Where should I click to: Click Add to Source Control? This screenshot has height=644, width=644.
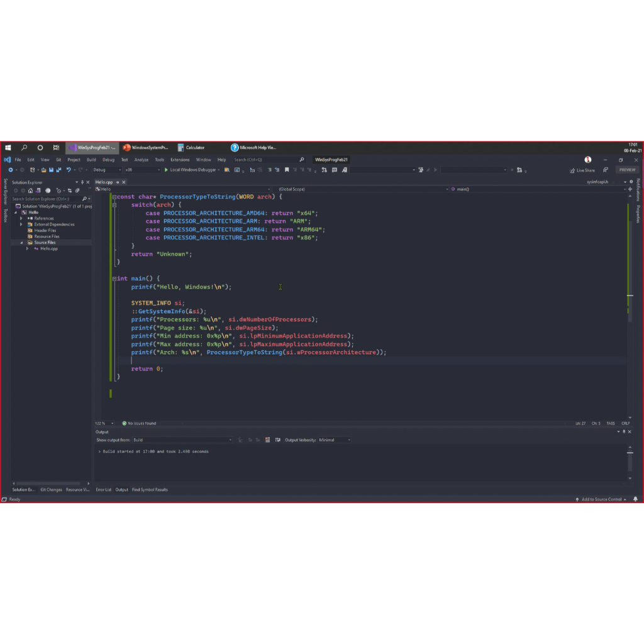(601, 499)
